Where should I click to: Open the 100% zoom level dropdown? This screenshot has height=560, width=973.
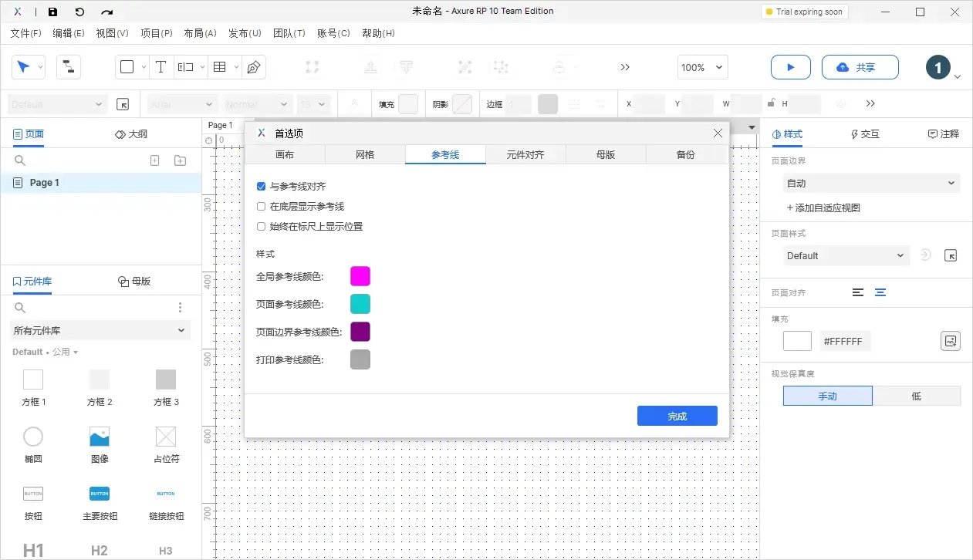tap(701, 67)
